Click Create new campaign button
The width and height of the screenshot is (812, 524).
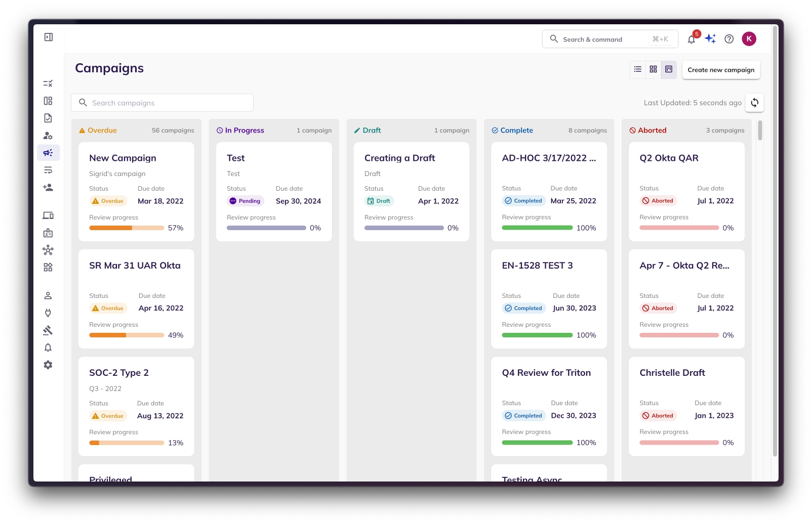click(x=721, y=70)
